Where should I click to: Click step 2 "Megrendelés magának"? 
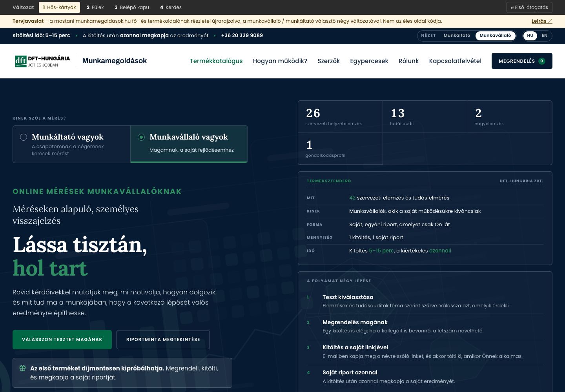[425, 326]
